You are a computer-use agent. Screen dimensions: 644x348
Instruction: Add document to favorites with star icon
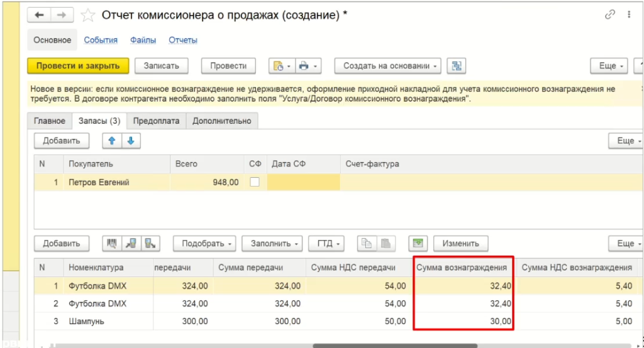click(89, 14)
